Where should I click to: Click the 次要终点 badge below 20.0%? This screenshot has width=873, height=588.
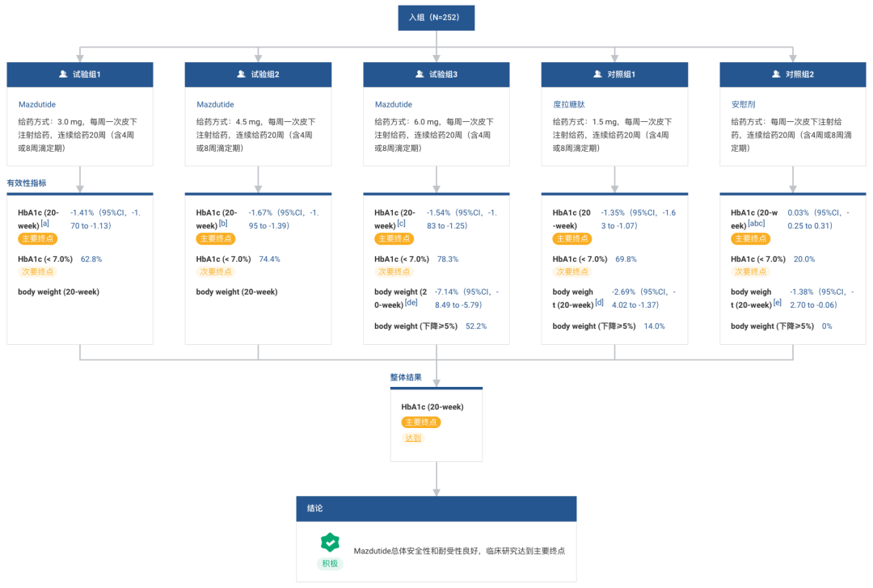[750, 271]
